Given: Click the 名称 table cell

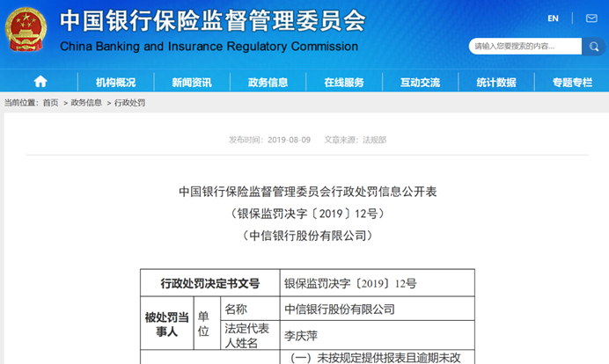Looking at the screenshot, I should click(250, 309).
